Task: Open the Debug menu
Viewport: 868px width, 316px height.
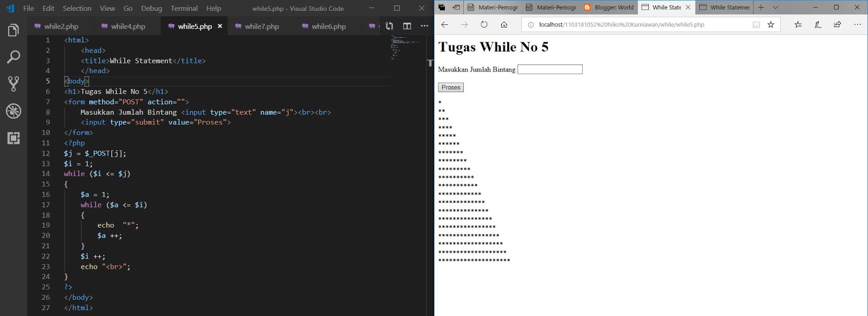Action: tap(151, 8)
